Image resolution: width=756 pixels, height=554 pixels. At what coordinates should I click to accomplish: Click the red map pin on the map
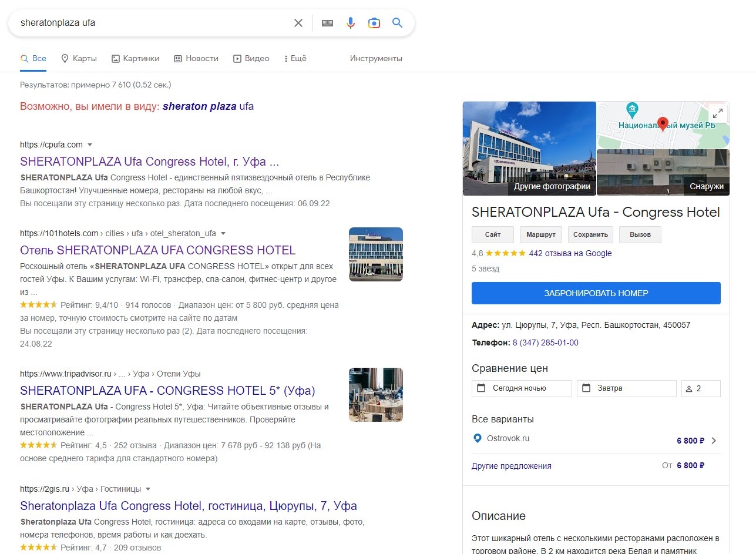[x=663, y=124]
